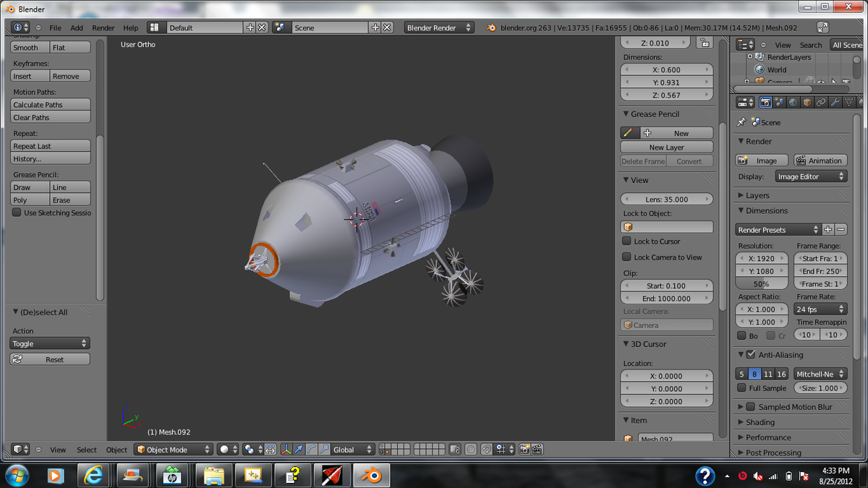Toggle proportional editing circle icon
Viewport: 868px width, 488px height.
(x=471, y=449)
